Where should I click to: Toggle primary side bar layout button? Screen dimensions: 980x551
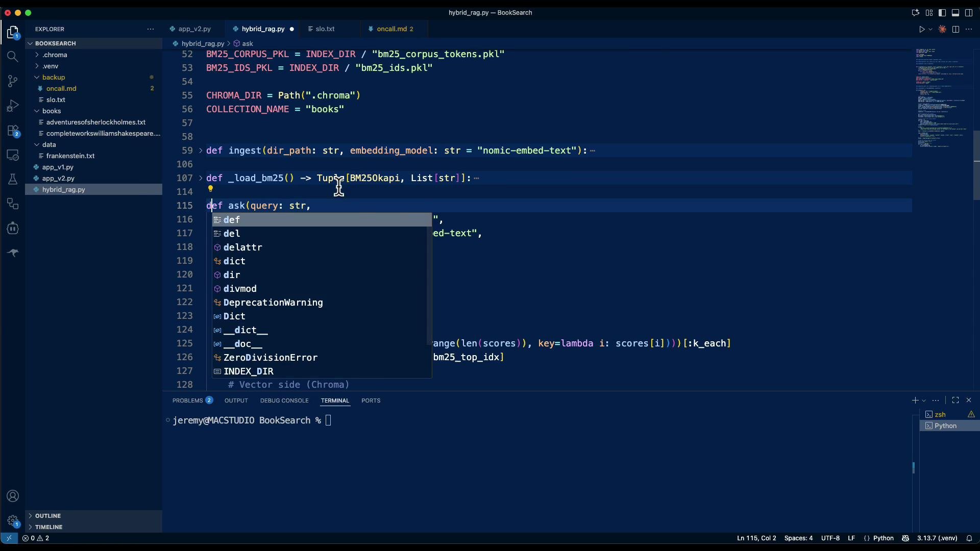tap(943, 13)
